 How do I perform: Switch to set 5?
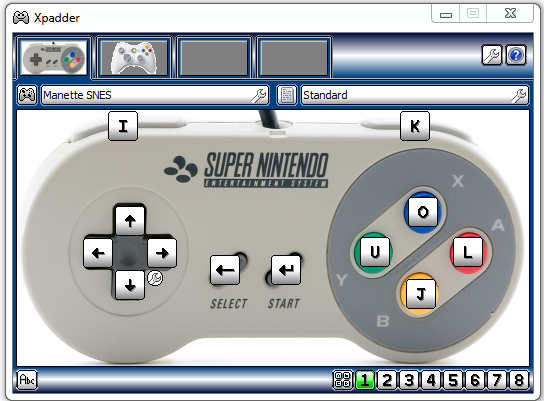click(x=453, y=380)
